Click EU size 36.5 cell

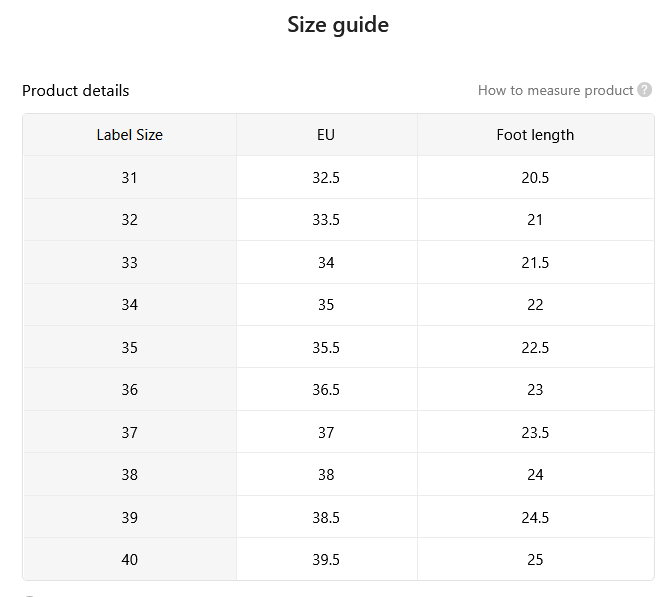[326, 389]
